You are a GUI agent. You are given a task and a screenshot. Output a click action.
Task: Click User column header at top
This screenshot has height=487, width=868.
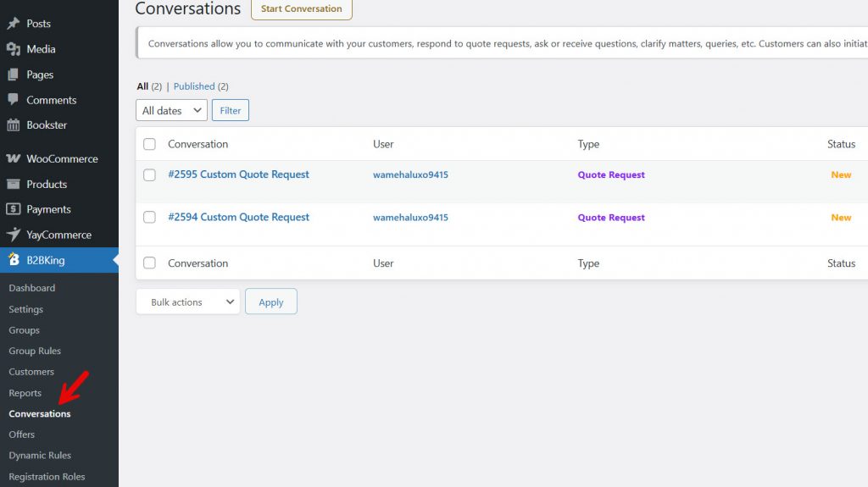pos(383,144)
